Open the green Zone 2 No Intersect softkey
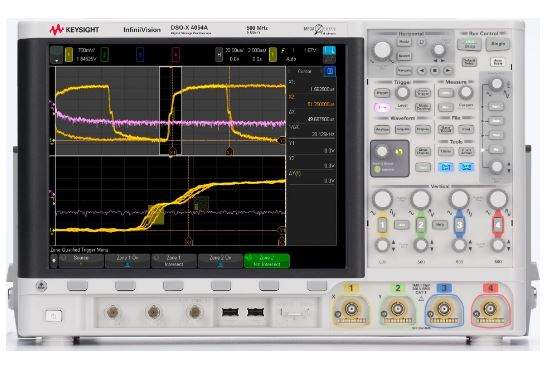Viewport: 552px width, 367px height. tap(267, 261)
